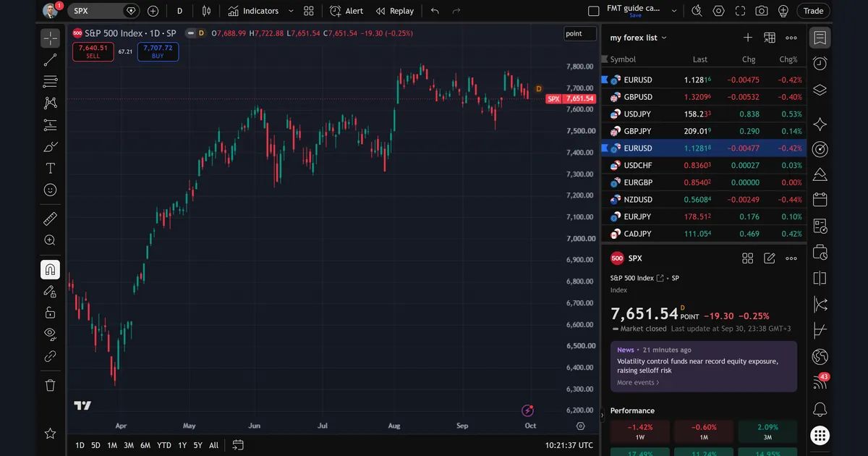The image size is (868, 456).
Task: Toggle the magnet snapping mode
Action: click(50, 270)
